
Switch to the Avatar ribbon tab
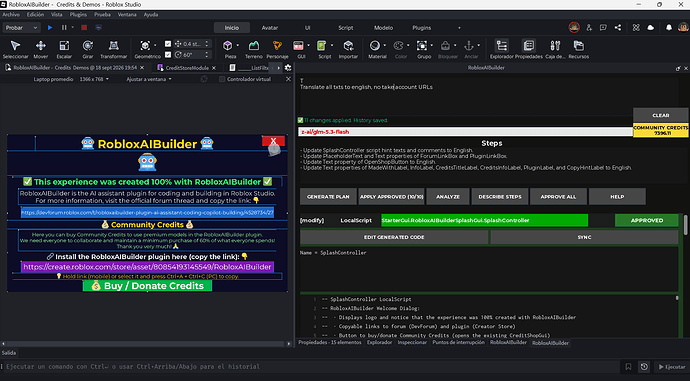[270, 28]
